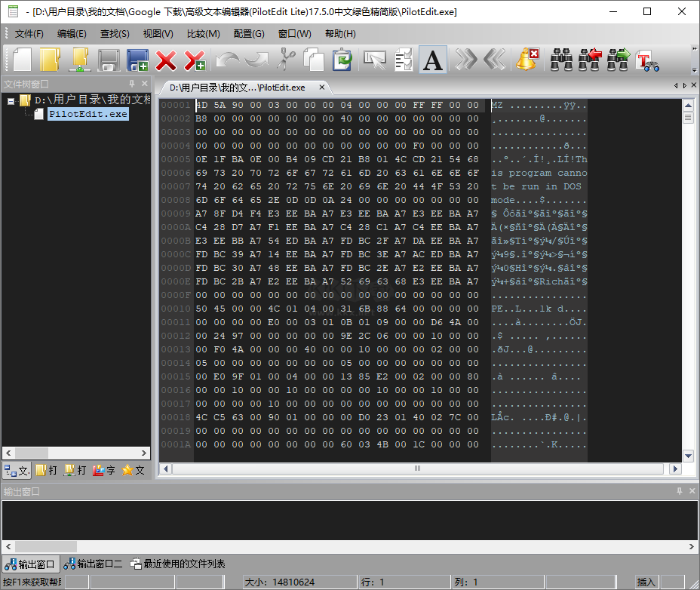Click the hex editor horizontal scroll left arrow

tap(166, 469)
